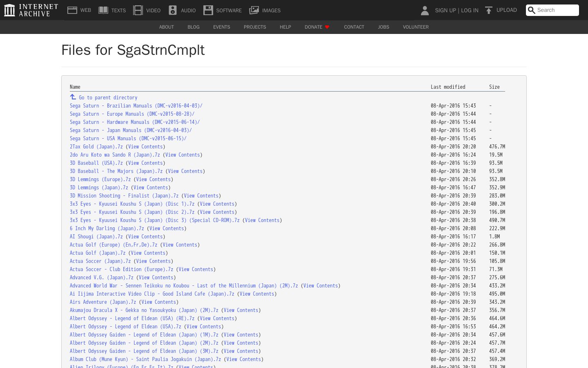Screen dimensions: 588x368
Task: Download 3x3 Eyes Disc 3 Special CD-ROM
Action: [x=155, y=220]
